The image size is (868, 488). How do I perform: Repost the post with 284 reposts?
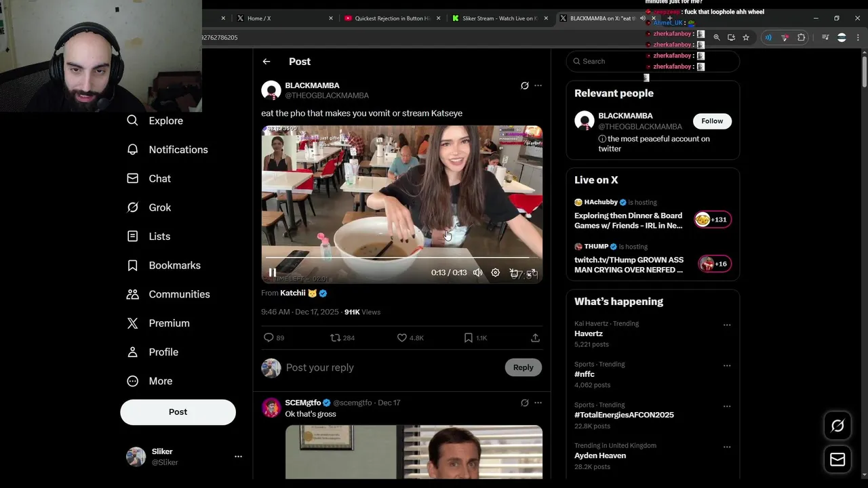[342, 338]
